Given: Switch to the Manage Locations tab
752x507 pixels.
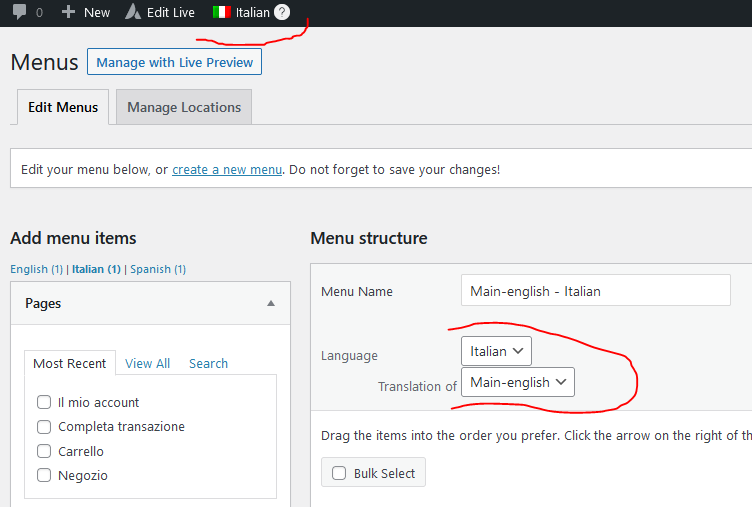Looking at the screenshot, I should click(184, 107).
